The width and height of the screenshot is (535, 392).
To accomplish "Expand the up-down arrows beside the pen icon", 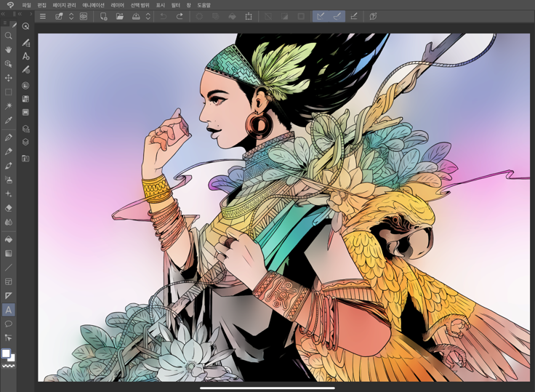I will pos(71,17).
